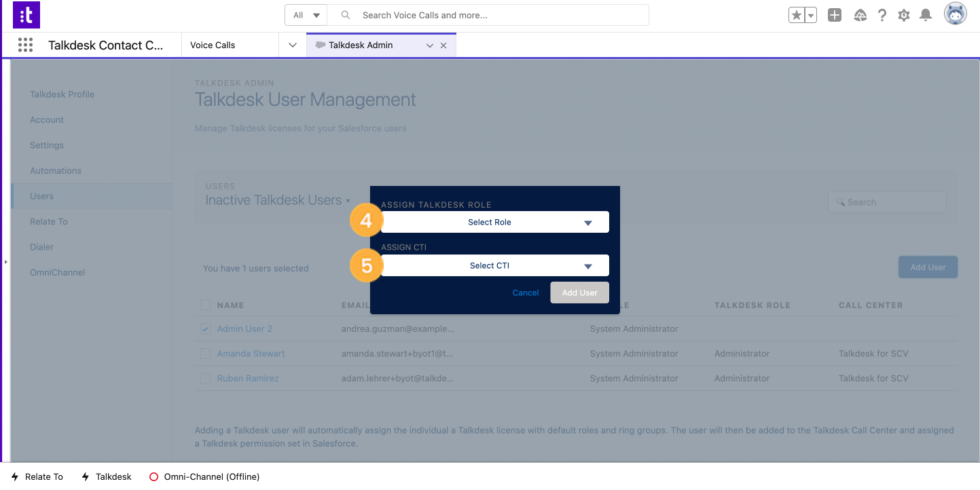
Task: Click the Omni-Channel offline status circle icon
Action: pos(153,476)
